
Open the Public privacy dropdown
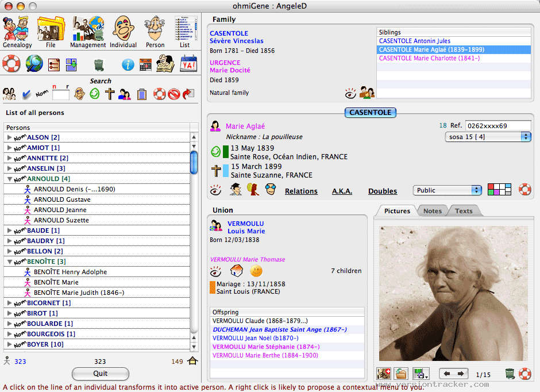tap(447, 190)
